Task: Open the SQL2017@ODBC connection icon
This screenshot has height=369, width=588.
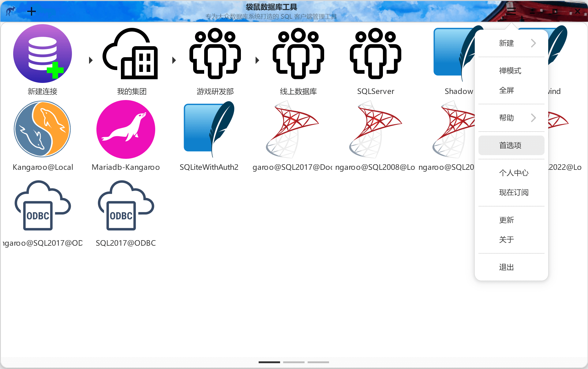Action: point(126,205)
